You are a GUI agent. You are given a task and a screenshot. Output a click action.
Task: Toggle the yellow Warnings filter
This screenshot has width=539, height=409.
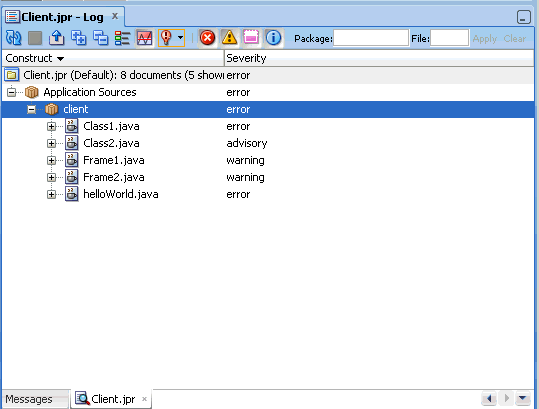coord(229,38)
